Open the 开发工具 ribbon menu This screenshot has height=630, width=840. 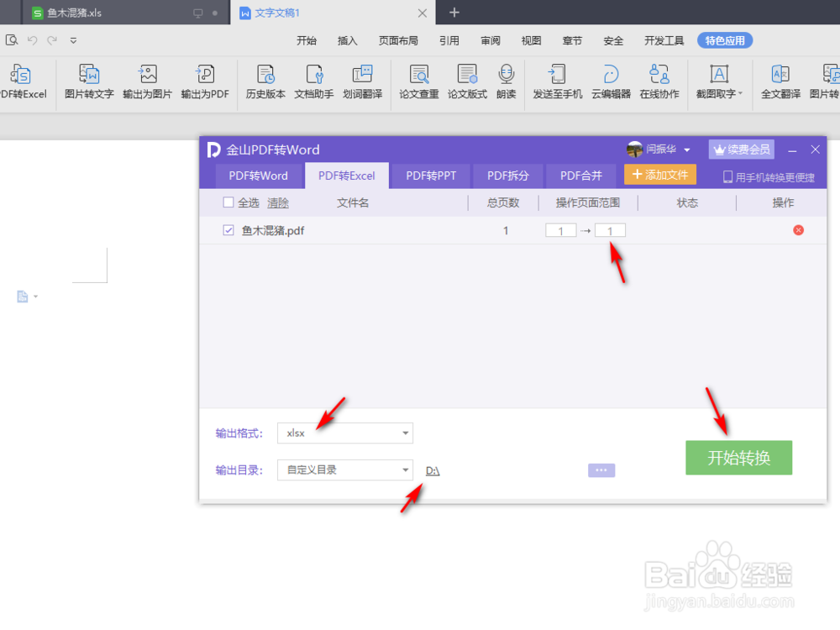tap(664, 40)
